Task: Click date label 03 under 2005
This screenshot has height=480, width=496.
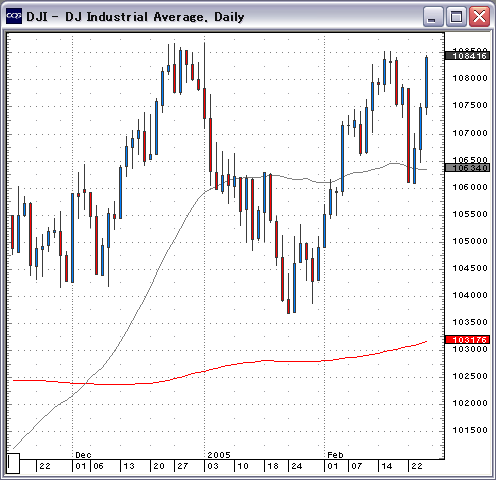Action: click(x=213, y=466)
